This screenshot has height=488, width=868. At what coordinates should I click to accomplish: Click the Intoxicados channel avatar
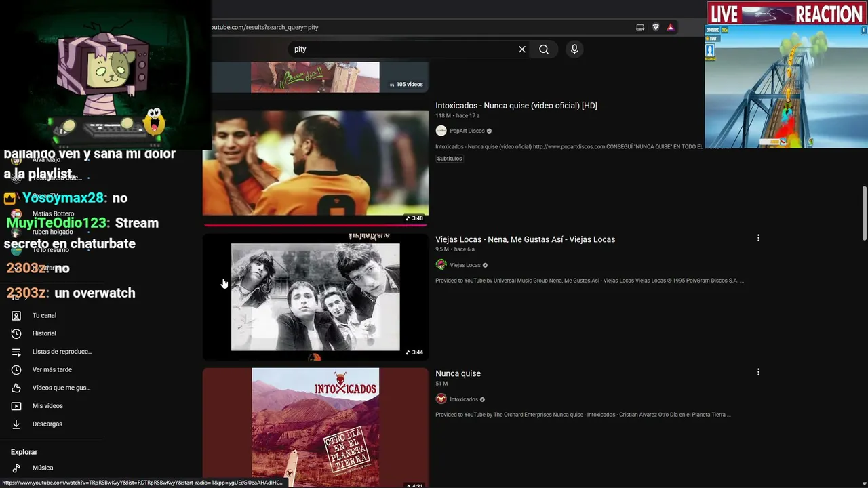point(441,399)
